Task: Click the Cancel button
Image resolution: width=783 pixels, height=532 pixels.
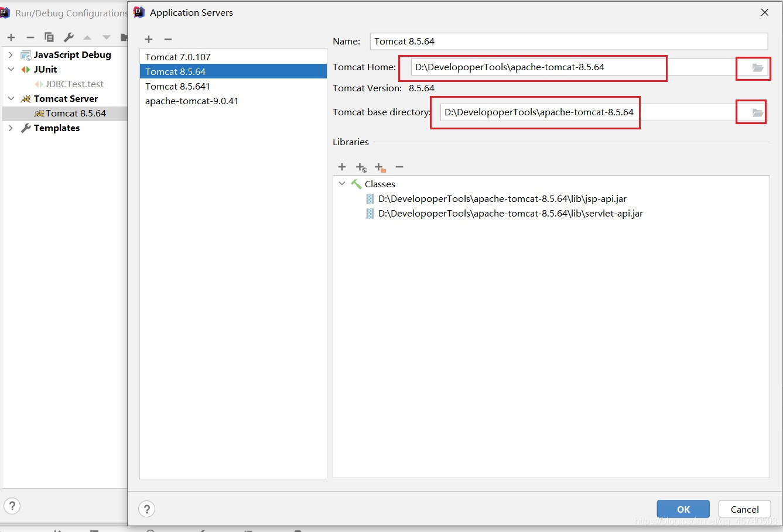Action: coord(744,509)
